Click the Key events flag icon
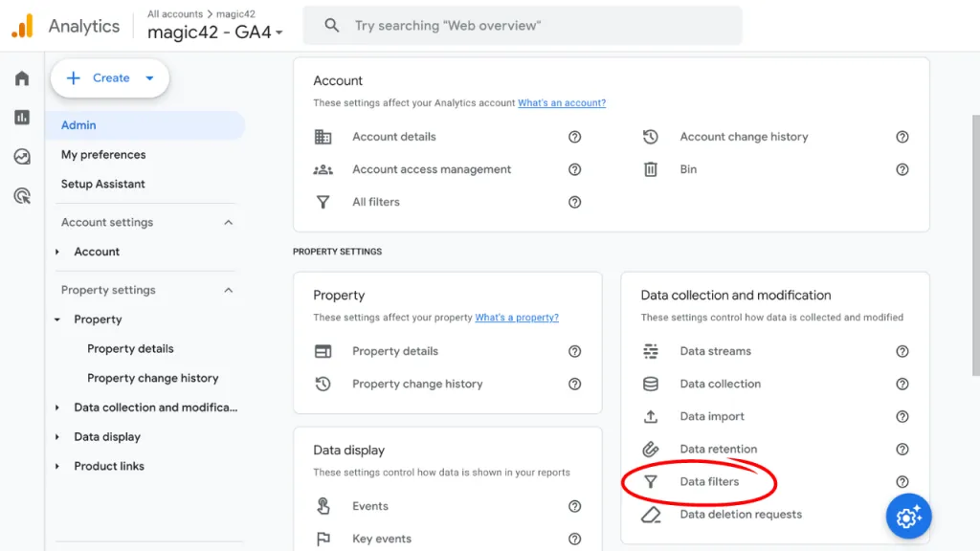This screenshot has height=551, width=980. click(323, 539)
